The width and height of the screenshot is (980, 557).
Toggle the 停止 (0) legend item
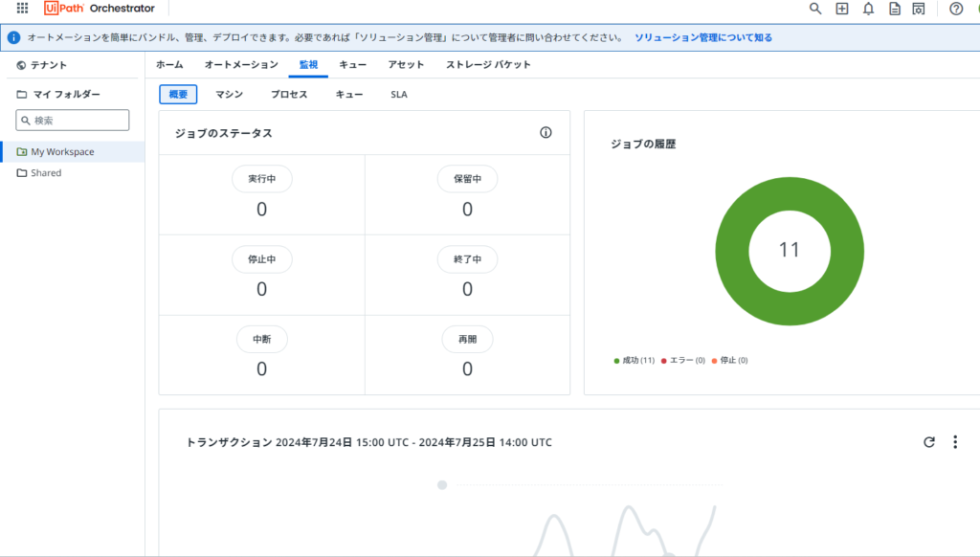coord(729,360)
